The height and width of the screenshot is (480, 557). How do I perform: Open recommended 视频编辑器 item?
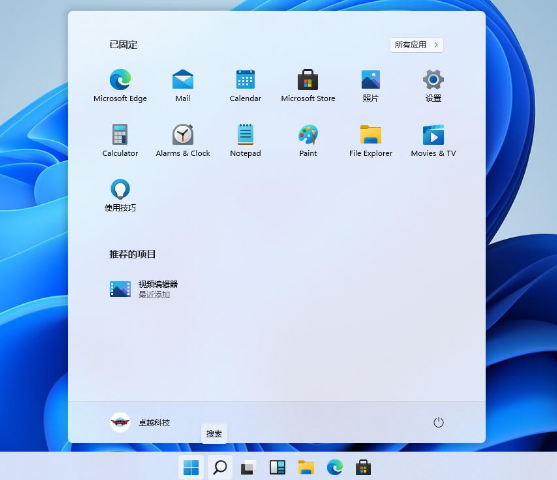pyautogui.click(x=144, y=289)
